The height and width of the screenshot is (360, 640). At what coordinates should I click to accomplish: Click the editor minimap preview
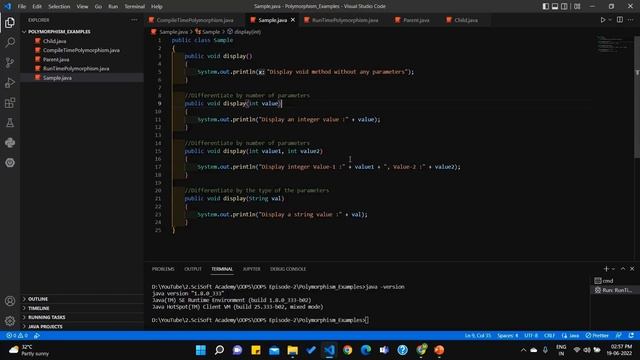point(613,44)
